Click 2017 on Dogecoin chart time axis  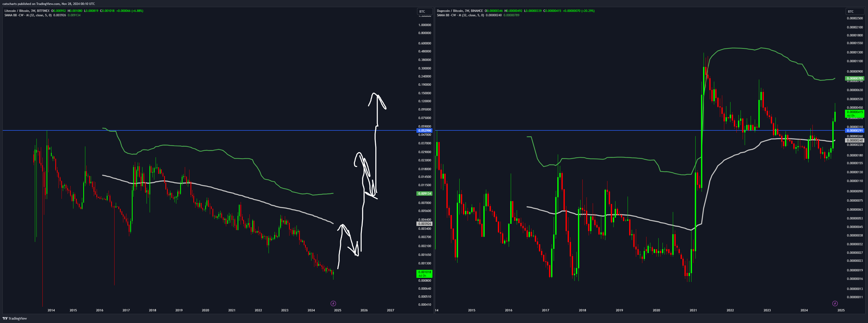tap(545, 310)
